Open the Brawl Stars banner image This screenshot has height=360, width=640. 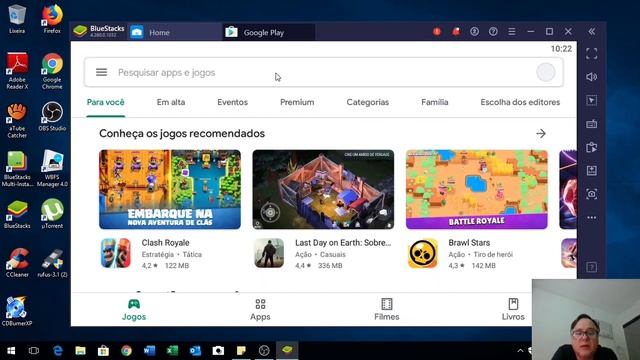[477, 189]
